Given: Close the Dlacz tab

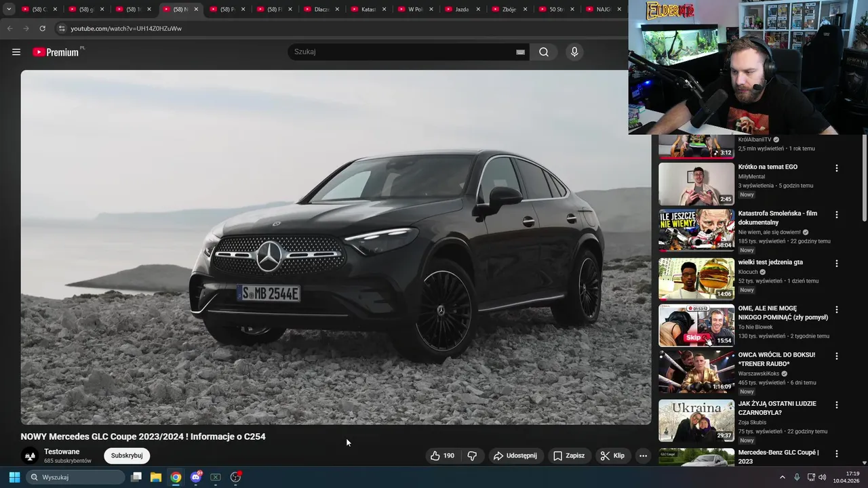Looking at the screenshot, I should pos(337,9).
